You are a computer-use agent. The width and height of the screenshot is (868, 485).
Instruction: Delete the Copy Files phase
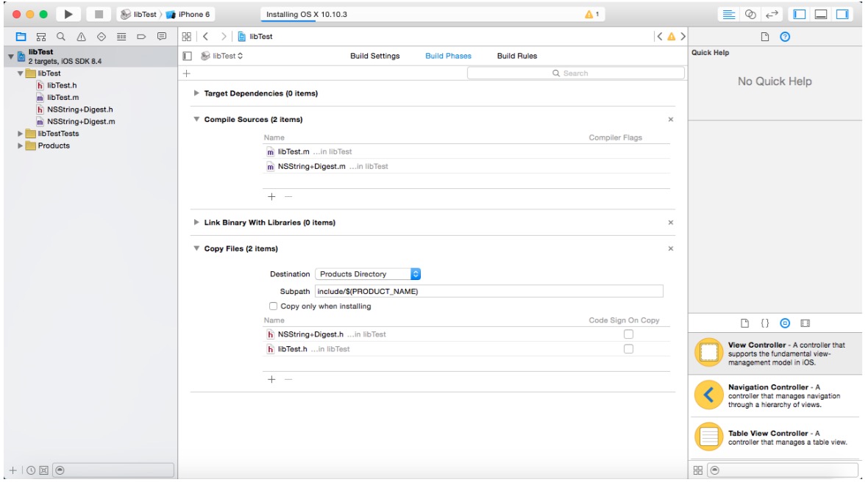pyautogui.click(x=670, y=248)
